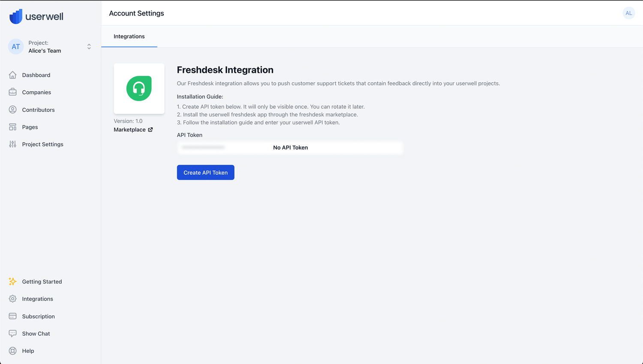The height and width of the screenshot is (364, 643).
Task: Open the Contributors section
Action: [x=13, y=110]
